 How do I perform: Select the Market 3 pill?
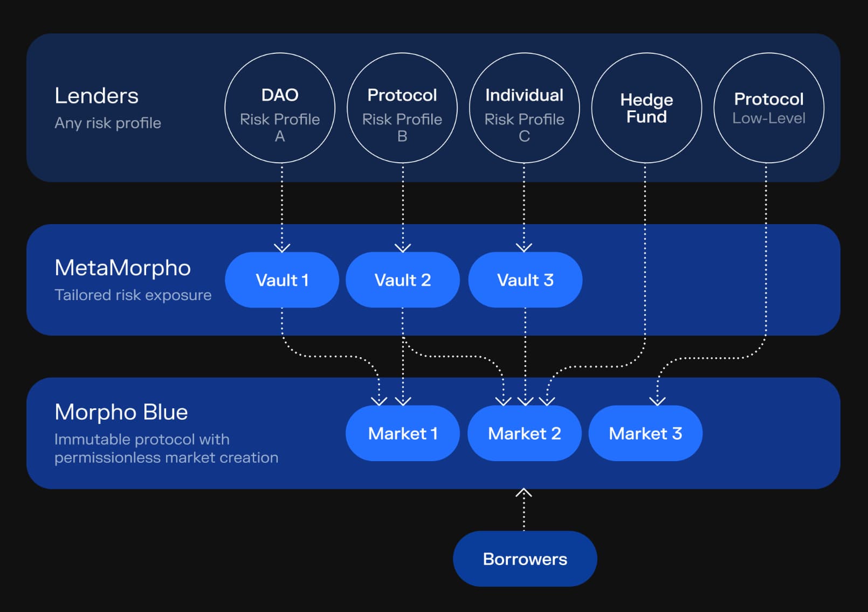click(x=645, y=434)
